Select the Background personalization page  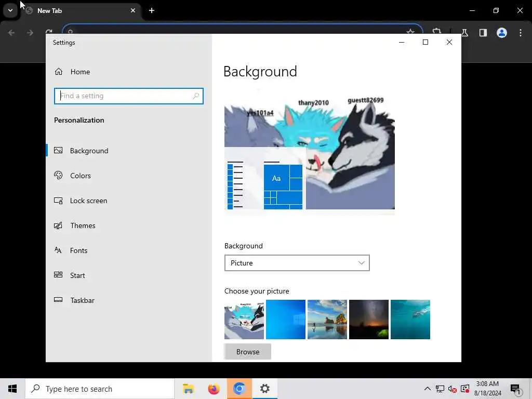click(x=129, y=151)
